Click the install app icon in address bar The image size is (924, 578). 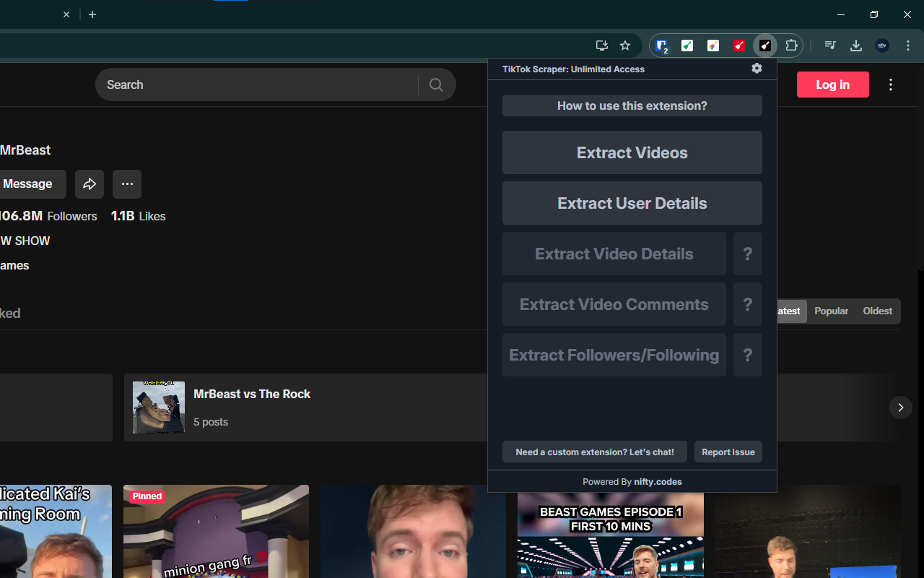point(602,46)
